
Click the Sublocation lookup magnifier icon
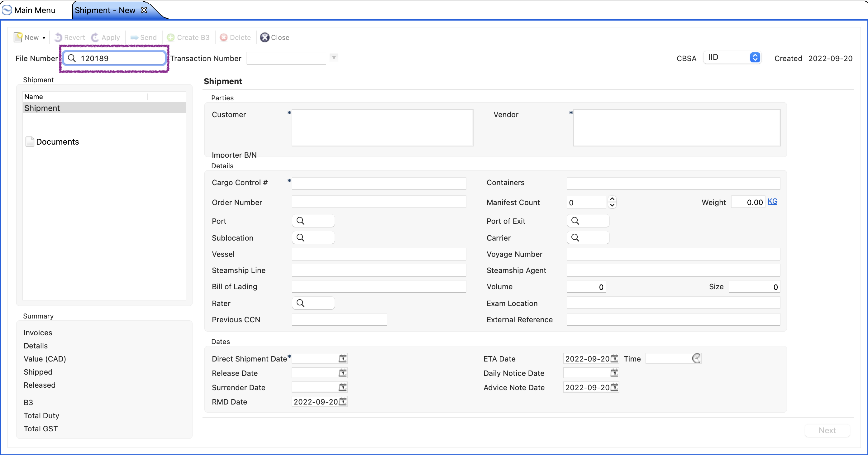click(300, 237)
